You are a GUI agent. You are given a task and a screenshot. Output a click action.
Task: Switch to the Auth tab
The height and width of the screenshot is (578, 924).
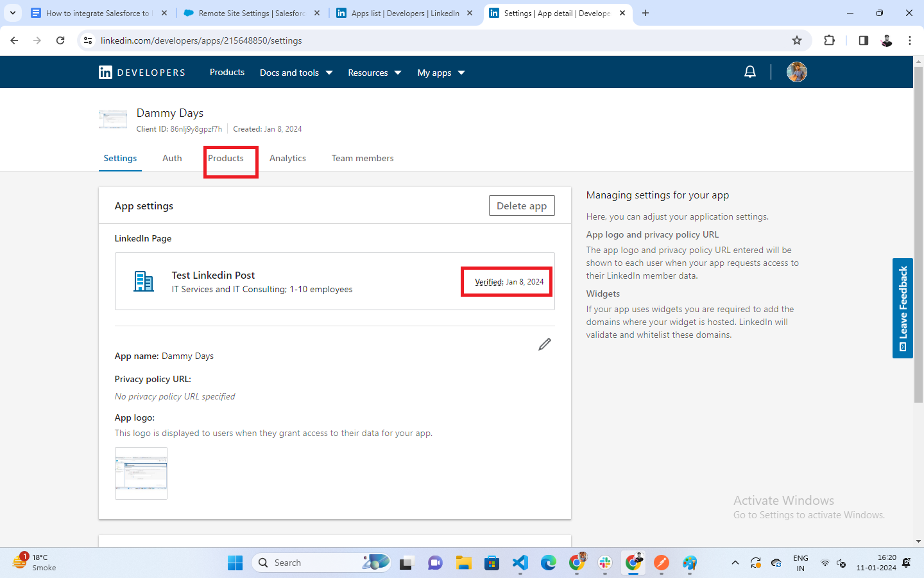pos(172,158)
